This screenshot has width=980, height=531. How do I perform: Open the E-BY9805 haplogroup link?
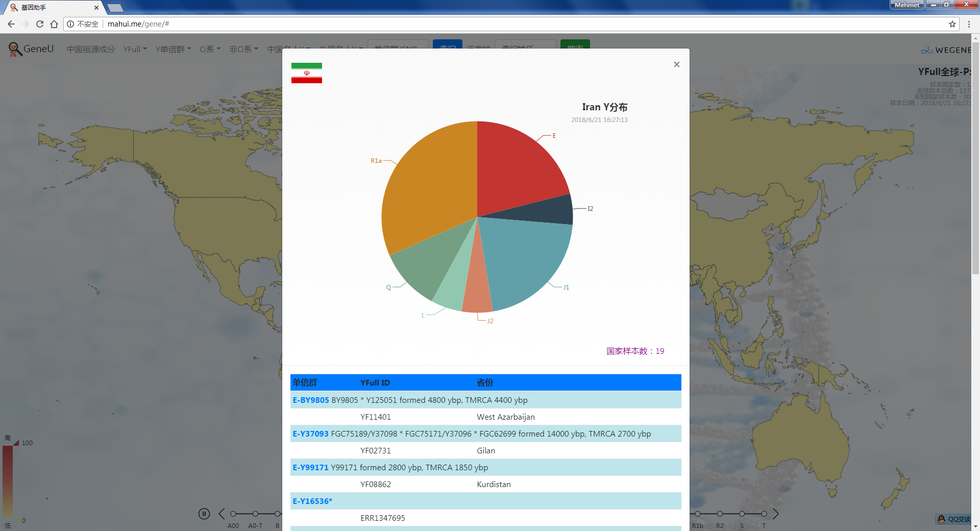pyautogui.click(x=311, y=400)
